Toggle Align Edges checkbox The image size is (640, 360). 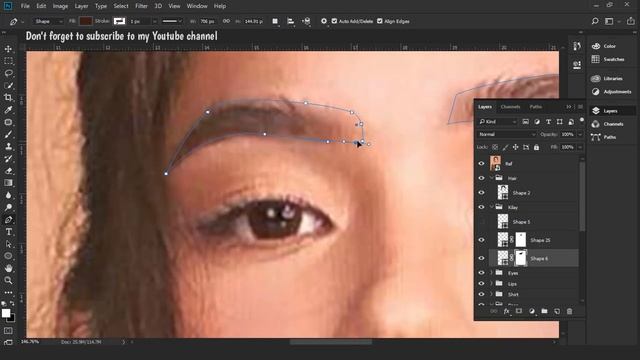[380, 21]
